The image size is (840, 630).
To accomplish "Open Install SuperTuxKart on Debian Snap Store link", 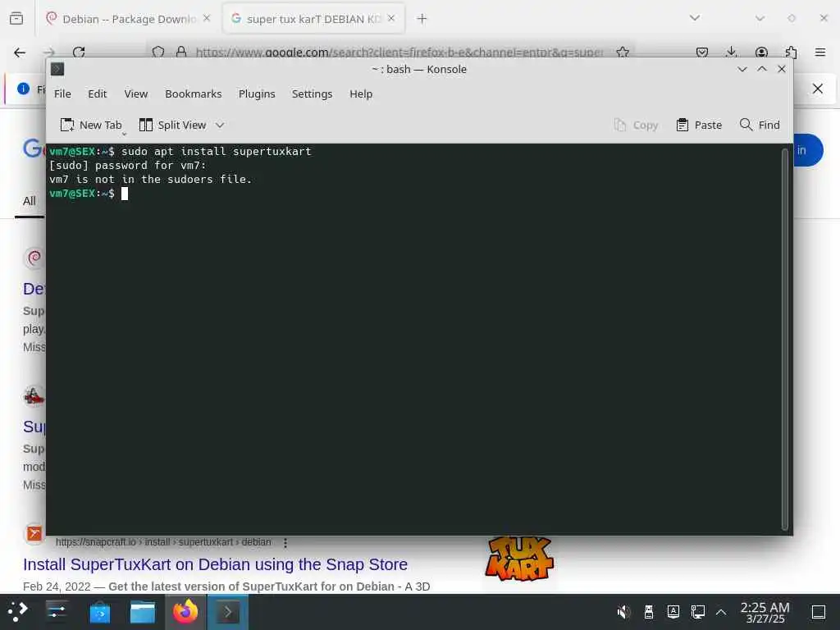I will pos(216,564).
